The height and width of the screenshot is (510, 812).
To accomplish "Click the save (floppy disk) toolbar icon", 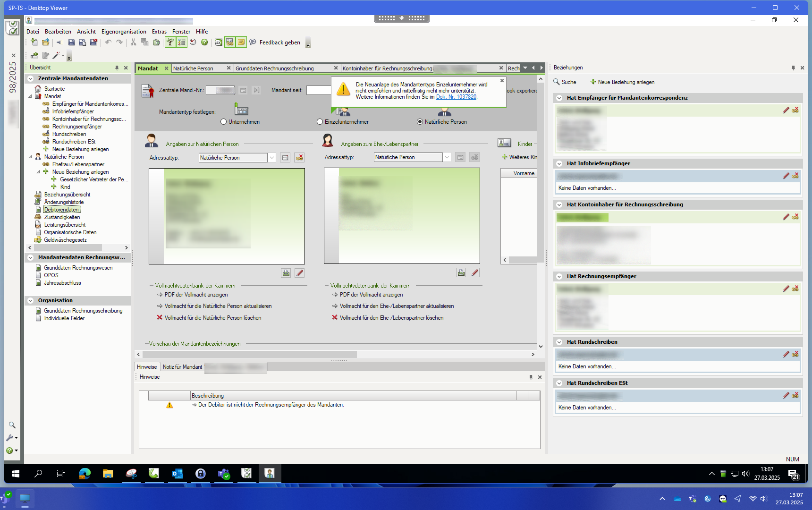I will pos(71,42).
